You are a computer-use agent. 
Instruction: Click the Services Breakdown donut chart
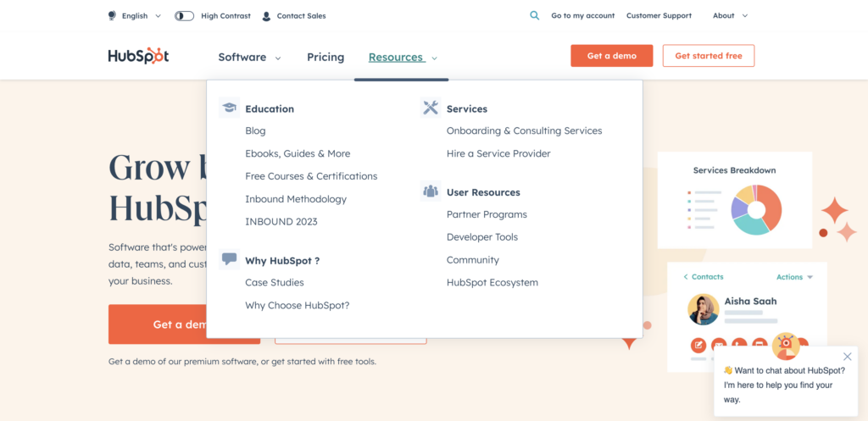pos(756,210)
